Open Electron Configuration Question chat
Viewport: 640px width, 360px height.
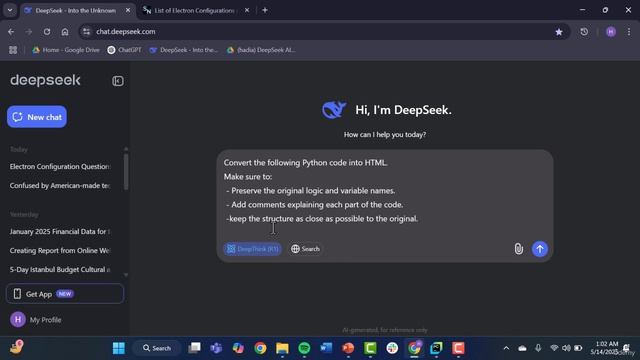[x=60, y=167]
